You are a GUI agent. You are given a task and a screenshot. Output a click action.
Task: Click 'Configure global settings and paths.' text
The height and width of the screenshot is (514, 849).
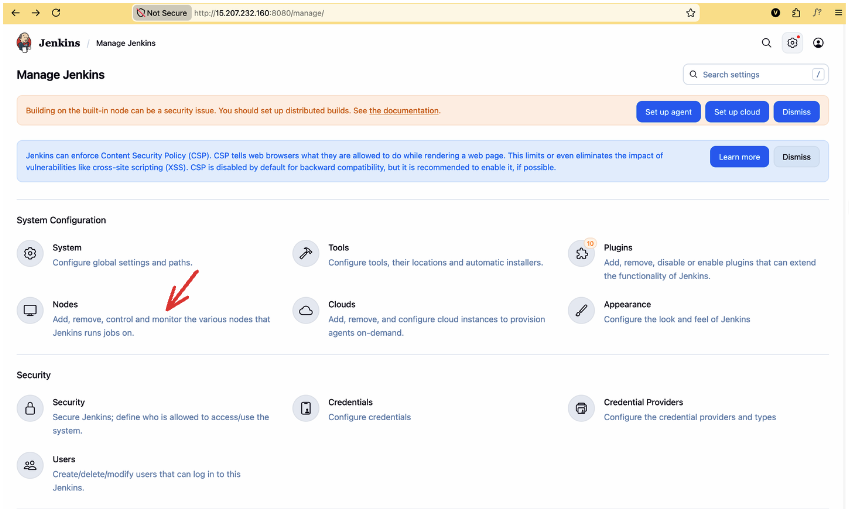[x=122, y=263]
